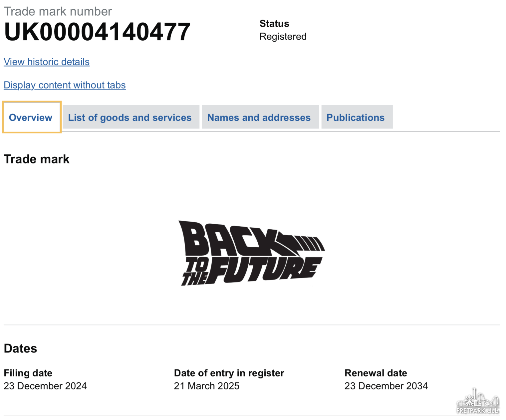Click the trade mark number UK00004140477
506x420 pixels.
point(97,32)
